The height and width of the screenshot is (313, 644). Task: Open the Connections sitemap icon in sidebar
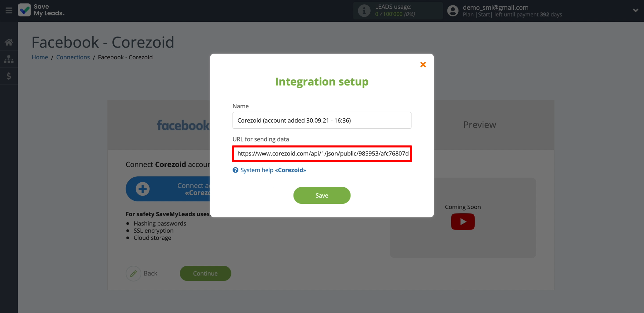coord(9,59)
